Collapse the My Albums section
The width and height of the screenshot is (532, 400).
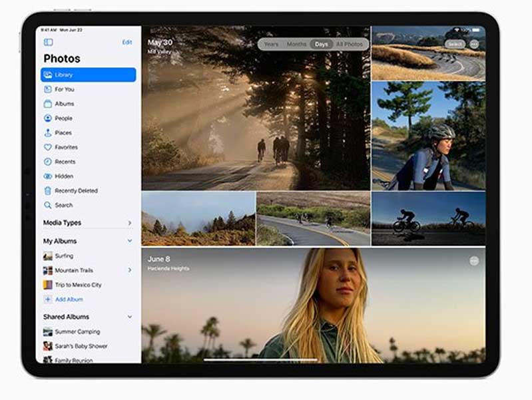pyautogui.click(x=130, y=241)
